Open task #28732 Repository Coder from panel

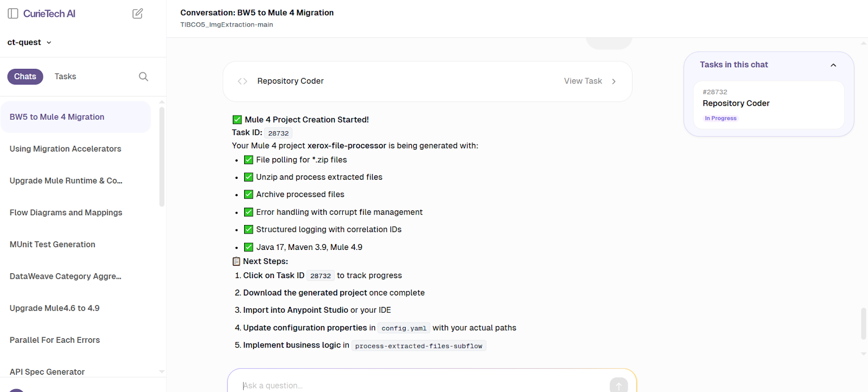768,104
